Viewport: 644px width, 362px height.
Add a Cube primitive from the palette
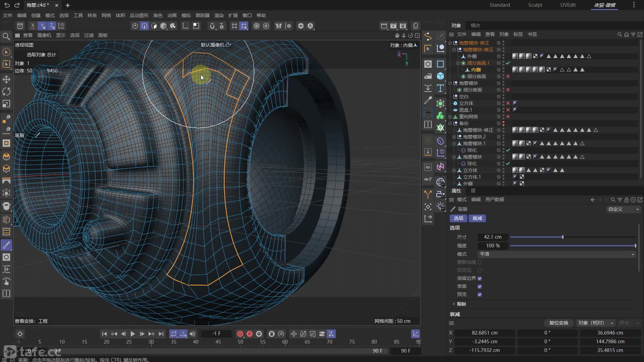[440, 76]
